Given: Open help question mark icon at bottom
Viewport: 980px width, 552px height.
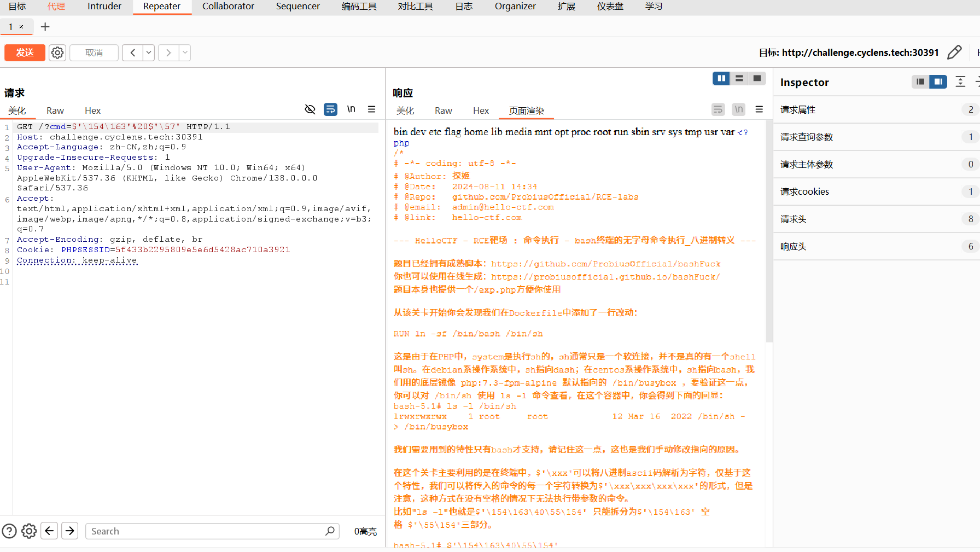Looking at the screenshot, I should [9, 531].
